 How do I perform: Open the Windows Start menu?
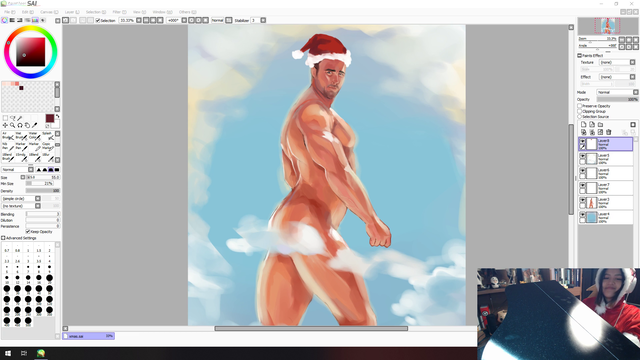pos(8,353)
